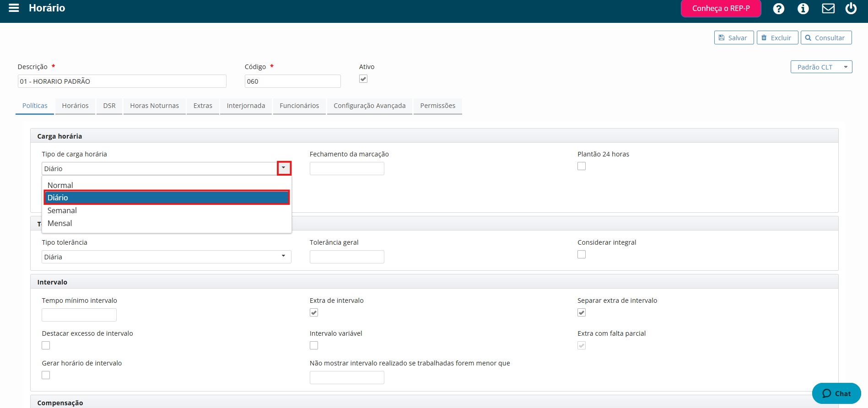The image size is (868, 408).
Task: Open the Padrão CLT dropdown
Action: (x=821, y=67)
